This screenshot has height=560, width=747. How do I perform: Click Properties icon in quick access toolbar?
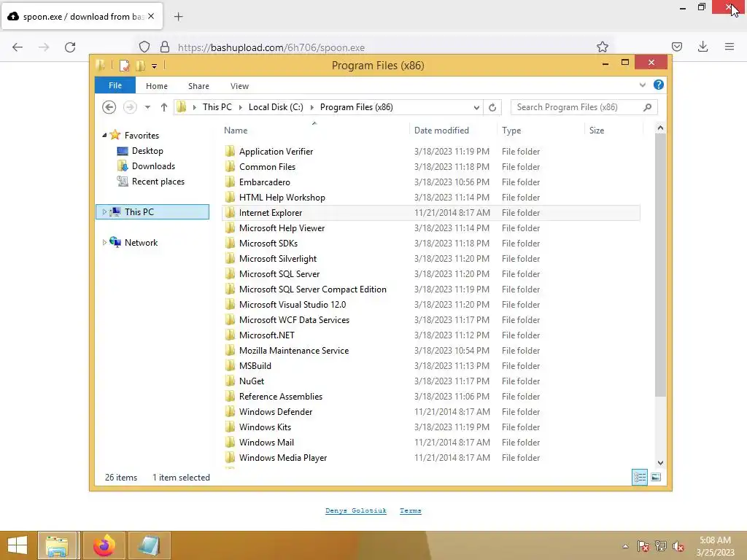124,65
